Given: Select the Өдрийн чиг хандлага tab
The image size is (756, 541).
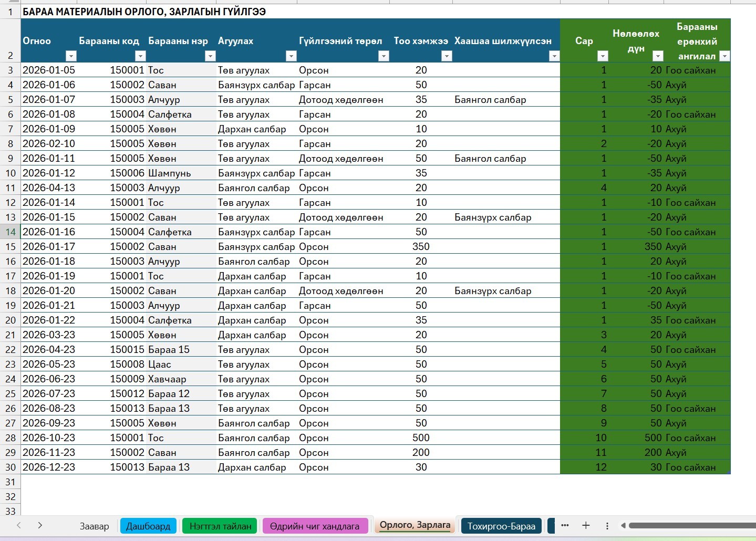Looking at the screenshot, I should (x=315, y=526).
